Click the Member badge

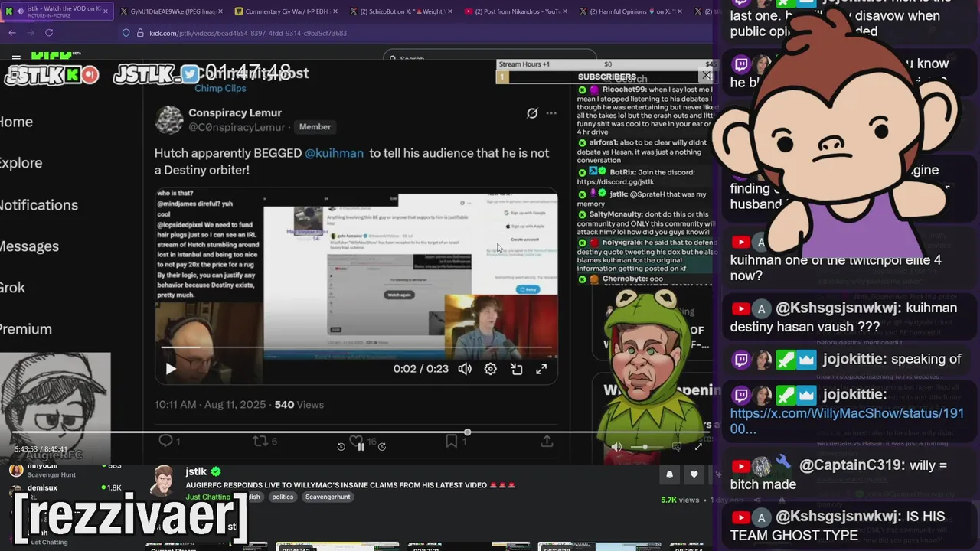point(315,127)
